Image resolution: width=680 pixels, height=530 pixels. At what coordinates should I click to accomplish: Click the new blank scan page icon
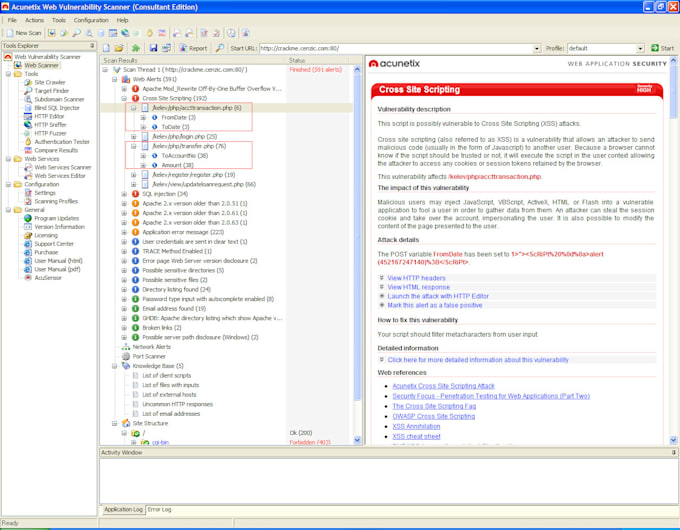(x=106, y=48)
